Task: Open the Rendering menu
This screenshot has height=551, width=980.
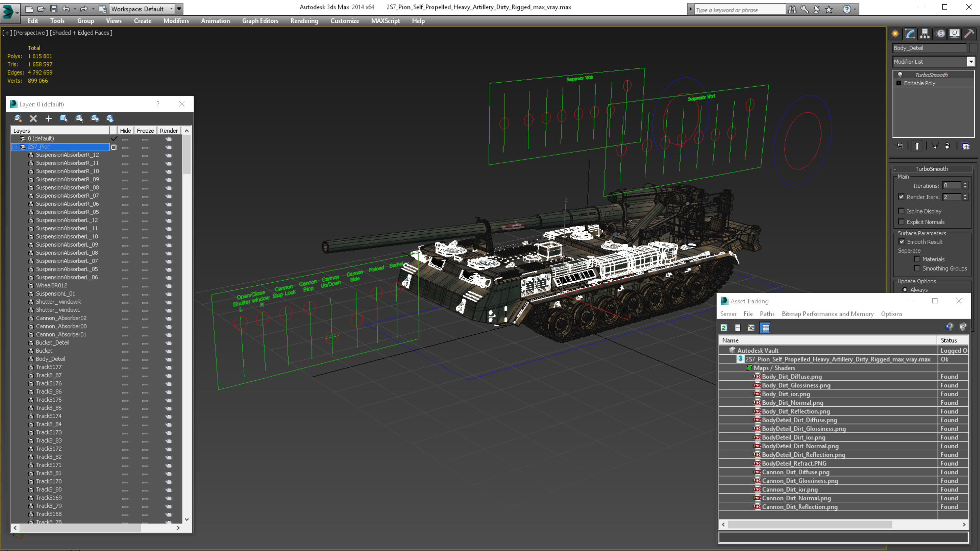Action: (x=304, y=21)
